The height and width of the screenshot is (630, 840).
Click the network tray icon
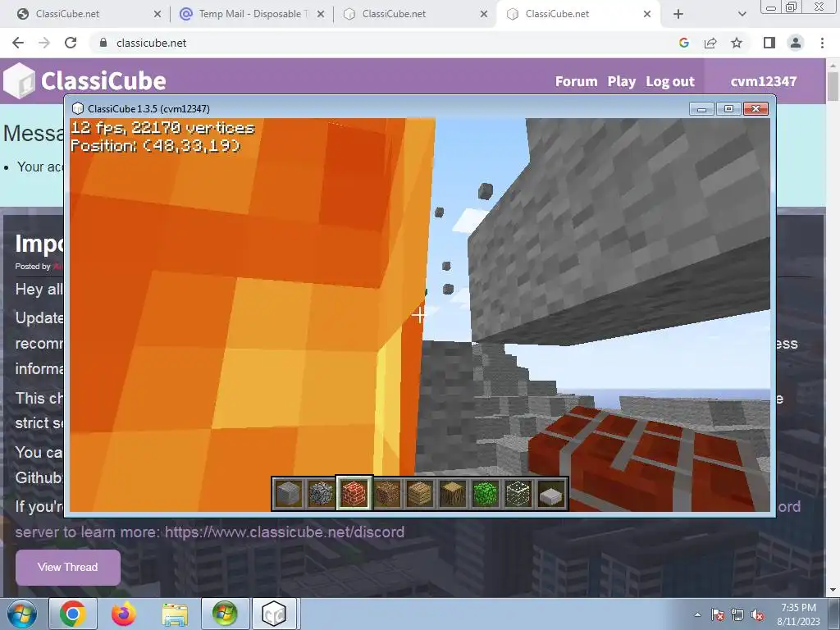click(737, 615)
